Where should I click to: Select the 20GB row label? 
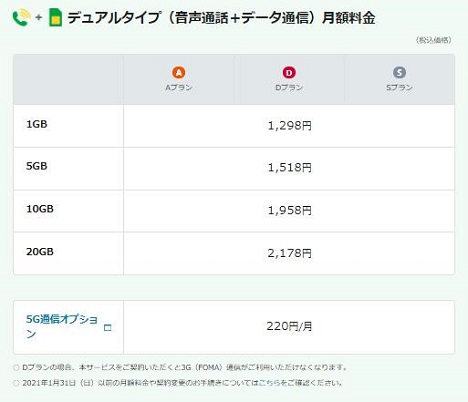pyautogui.click(x=40, y=252)
